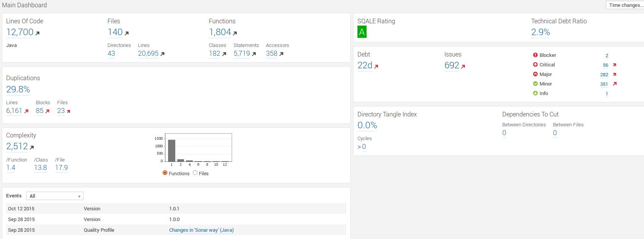Viewport: 644px width, 239px height.
Task: Click the trend arrow next to Debt 22d
Action: click(x=376, y=66)
